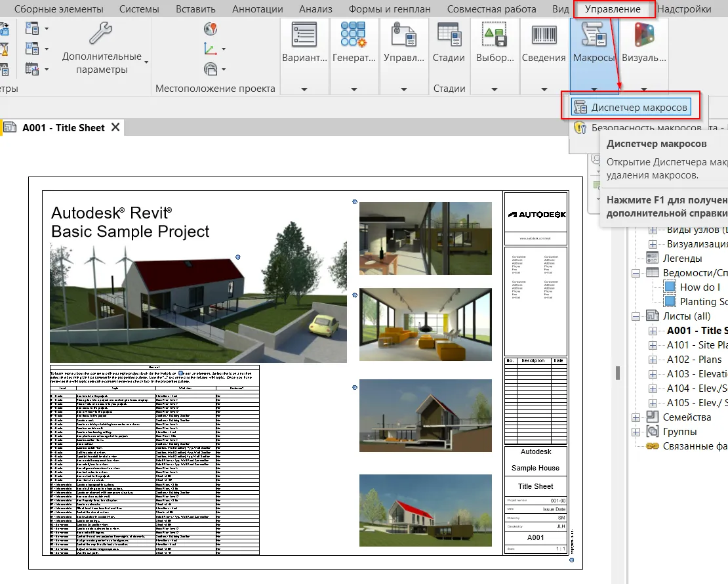Viewport: 728px width, 584px height.
Task: Click the Planting schedule icon
Action: tap(670, 301)
